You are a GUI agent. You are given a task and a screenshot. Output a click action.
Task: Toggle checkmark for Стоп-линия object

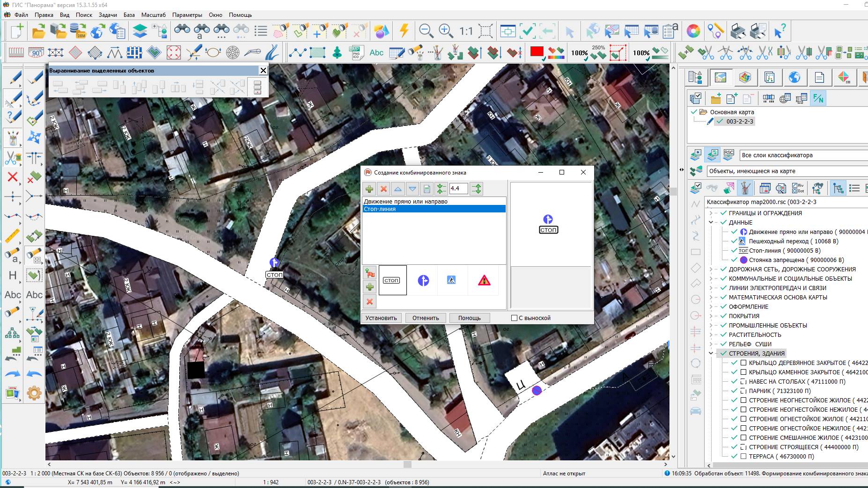pos(734,251)
